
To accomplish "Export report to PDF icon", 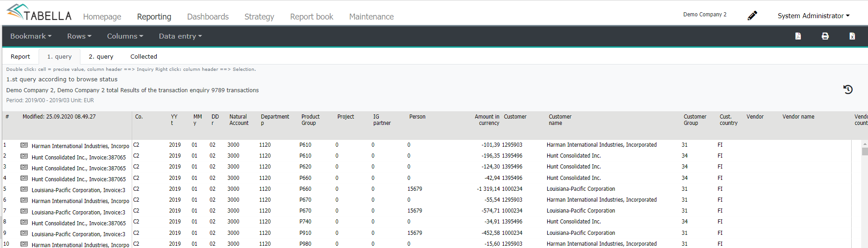I will coord(798,36).
